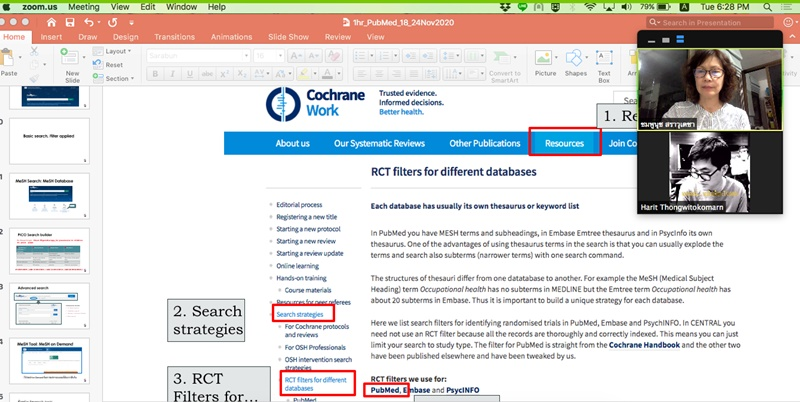This screenshot has width=800, height=402.
Task: Open the font size dropdown
Action: (281, 56)
